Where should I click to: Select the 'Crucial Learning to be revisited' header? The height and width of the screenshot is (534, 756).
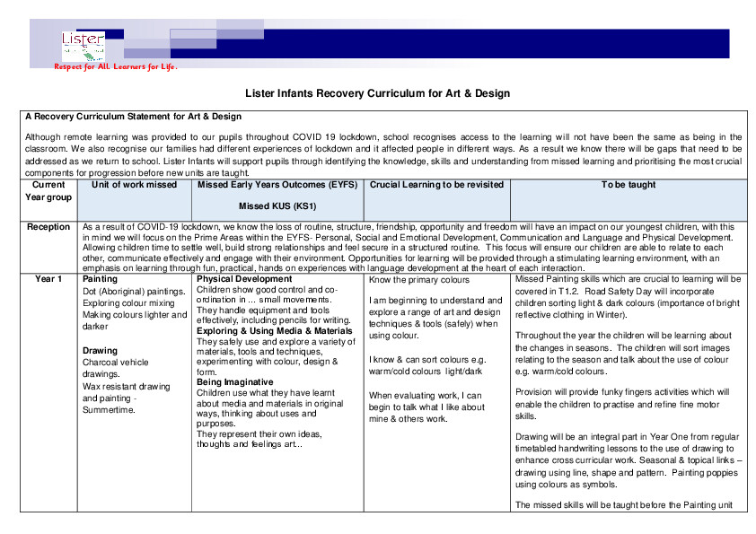point(437,186)
